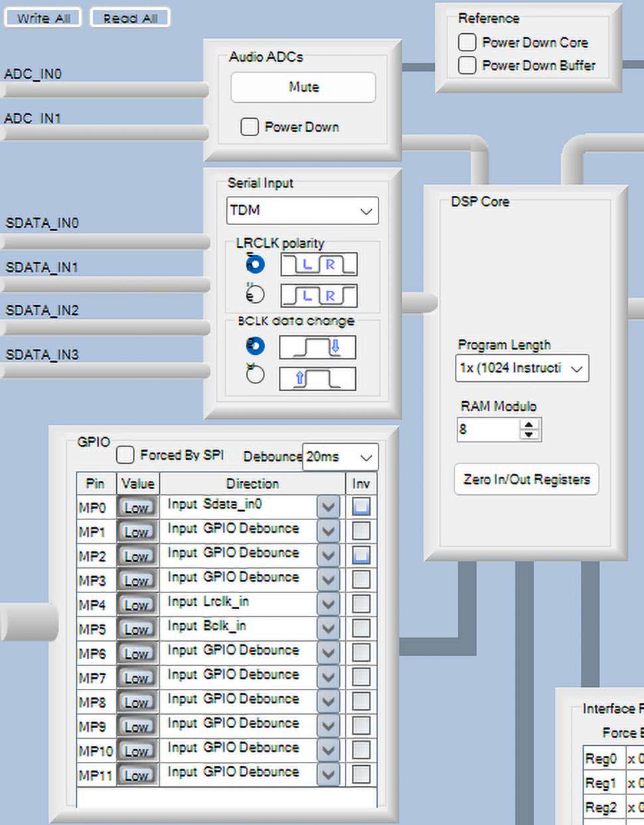Open the Debounce 20ms dropdown

[x=340, y=457]
